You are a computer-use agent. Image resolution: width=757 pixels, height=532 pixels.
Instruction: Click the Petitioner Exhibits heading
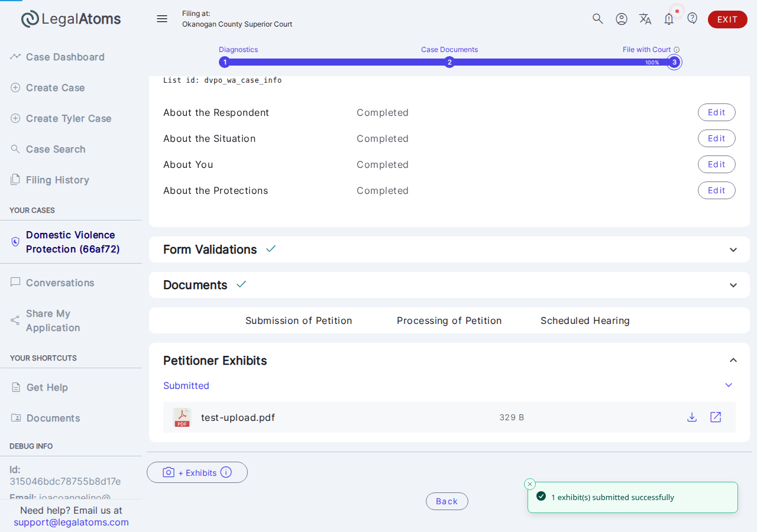point(215,361)
